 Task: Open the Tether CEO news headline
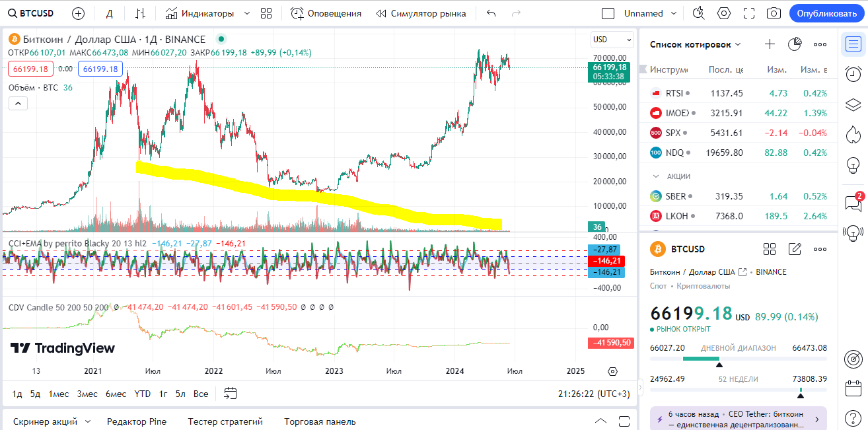click(x=739, y=419)
